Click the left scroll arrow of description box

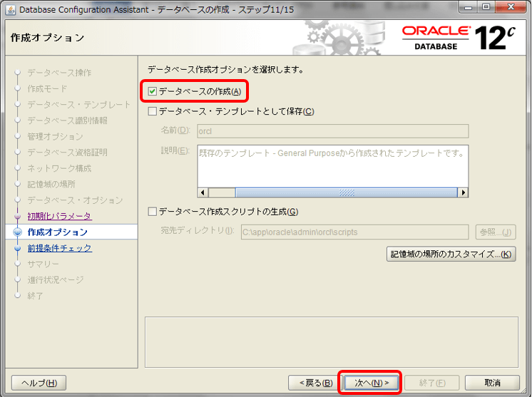(x=203, y=192)
